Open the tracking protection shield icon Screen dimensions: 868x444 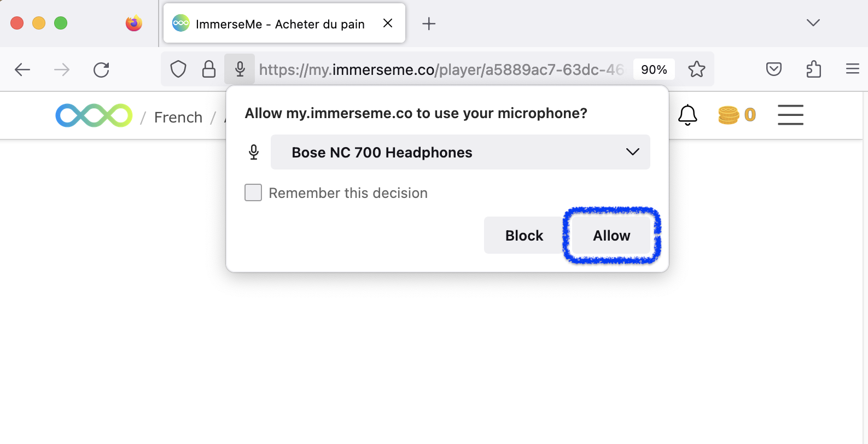click(178, 69)
